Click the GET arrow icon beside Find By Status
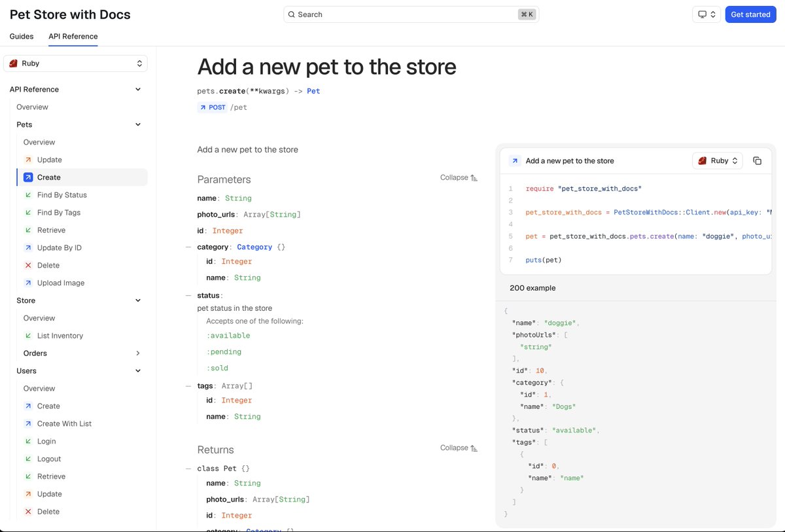This screenshot has height=532, width=785. click(29, 194)
